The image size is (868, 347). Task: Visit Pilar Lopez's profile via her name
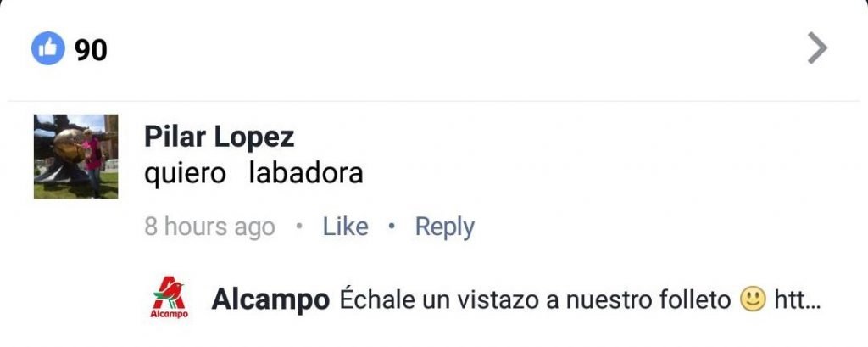tap(220, 137)
